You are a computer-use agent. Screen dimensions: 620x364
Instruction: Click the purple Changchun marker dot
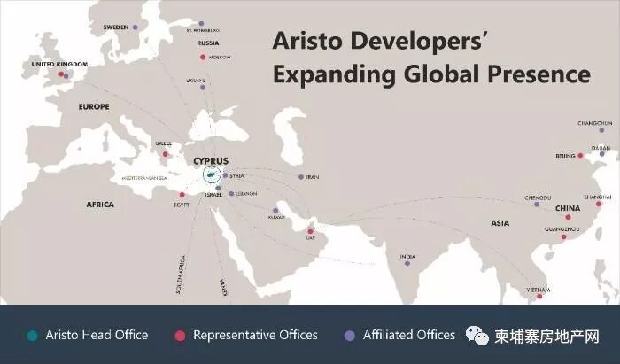point(601,130)
